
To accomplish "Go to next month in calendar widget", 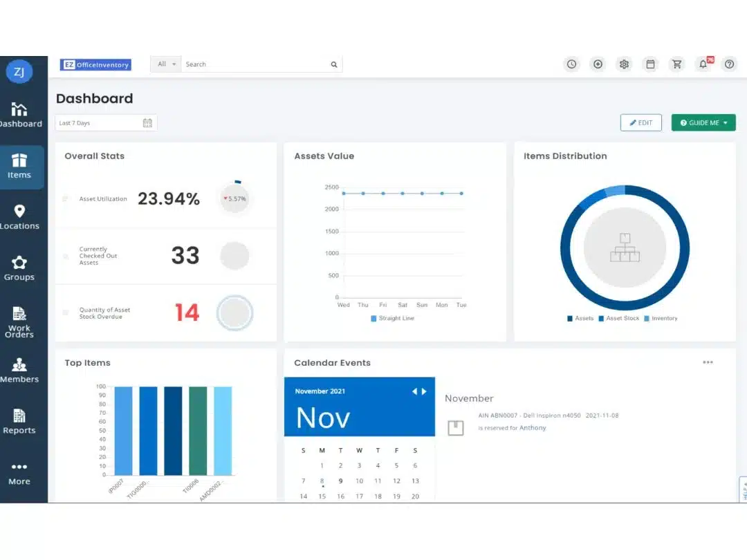I will tap(424, 391).
